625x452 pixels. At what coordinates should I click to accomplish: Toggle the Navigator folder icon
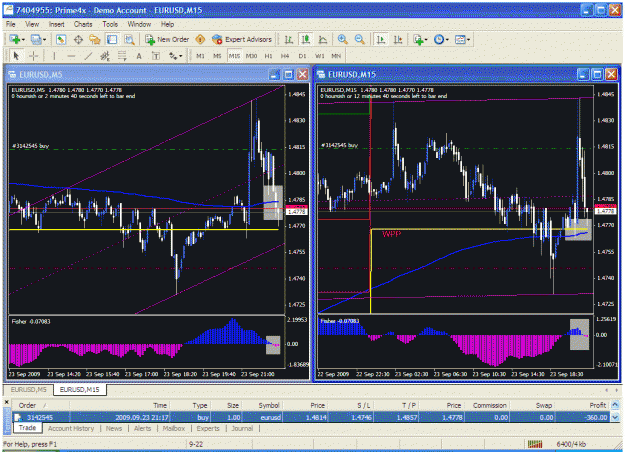[x=95, y=39]
